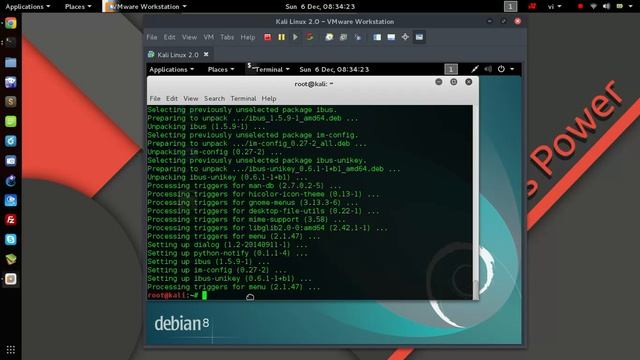This screenshot has height=360, width=640.
Task: Launch FileZilla from the dock
Action: [11, 220]
